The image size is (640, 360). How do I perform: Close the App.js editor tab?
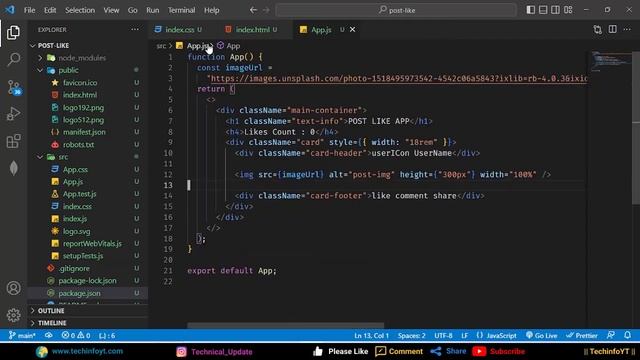pos(352,29)
